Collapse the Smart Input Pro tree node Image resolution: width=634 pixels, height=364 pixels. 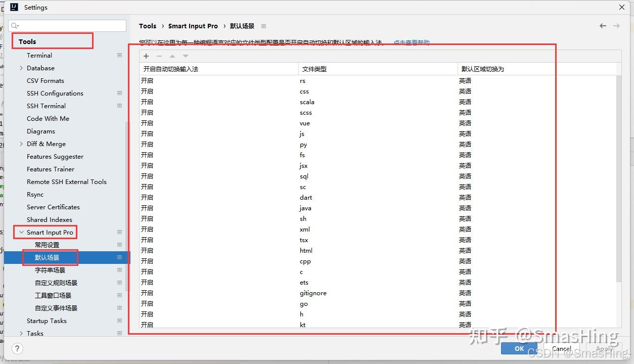tap(20, 232)
